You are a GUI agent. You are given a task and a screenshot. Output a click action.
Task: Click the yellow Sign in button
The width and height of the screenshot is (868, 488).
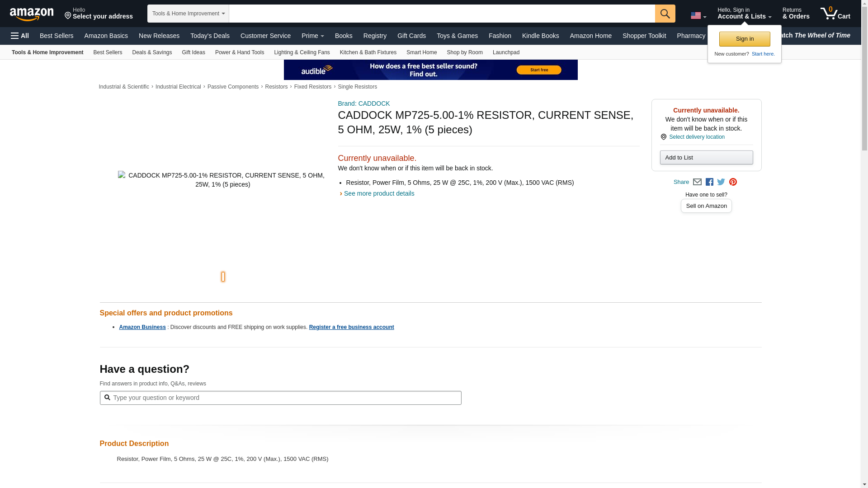tap(744, 39)
